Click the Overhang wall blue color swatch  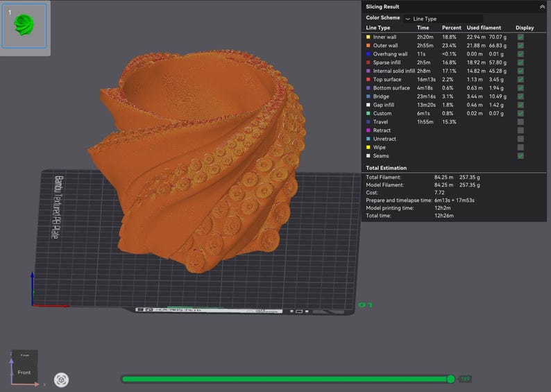[368, 53]
